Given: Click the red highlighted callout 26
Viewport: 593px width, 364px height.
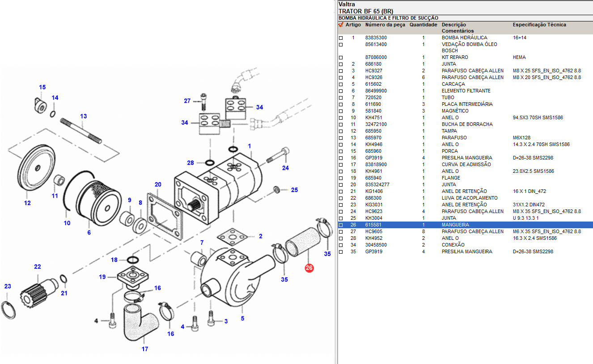Looking at the screenshot, I should pos(309,268).
